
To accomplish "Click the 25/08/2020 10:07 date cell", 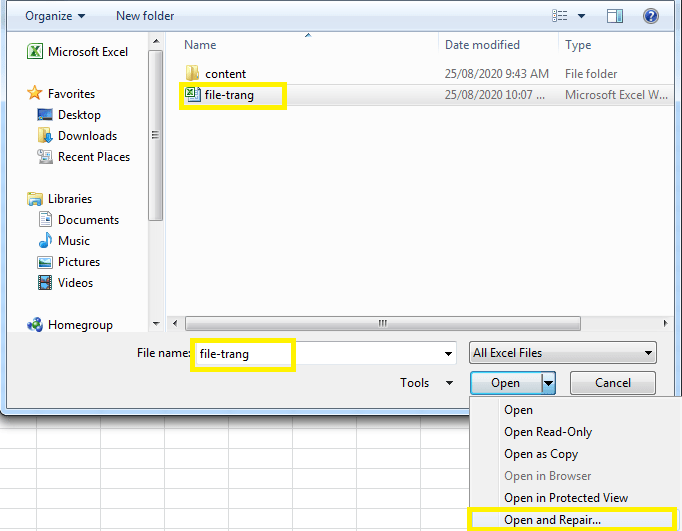I will pyautogui.click(x=495, y=95).
